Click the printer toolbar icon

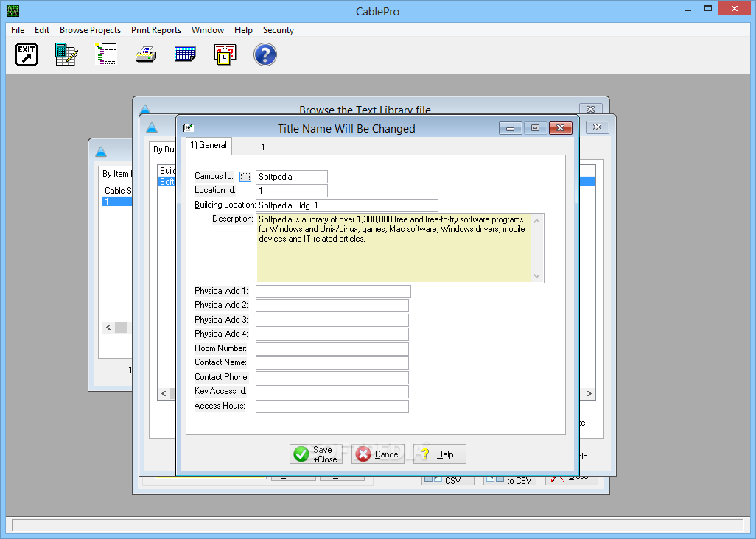(146, 54)
